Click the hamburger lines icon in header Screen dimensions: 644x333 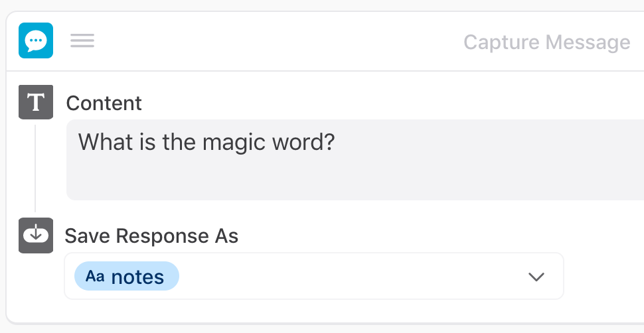point(82,41)
